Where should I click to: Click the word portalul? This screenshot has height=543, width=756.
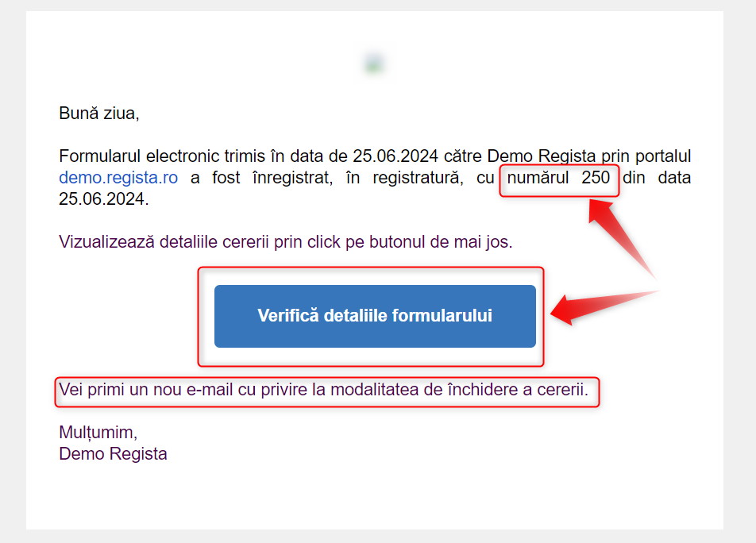coord(663,156)
